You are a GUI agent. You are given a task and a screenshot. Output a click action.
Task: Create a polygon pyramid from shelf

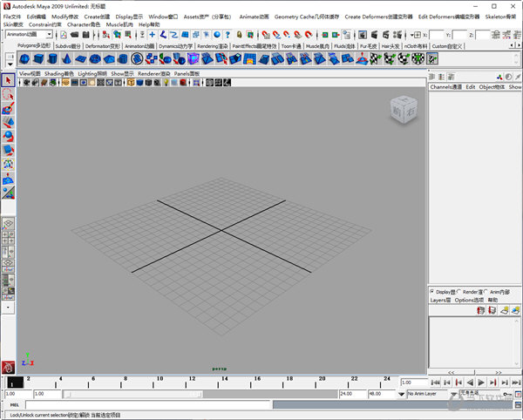click(109, 59)
